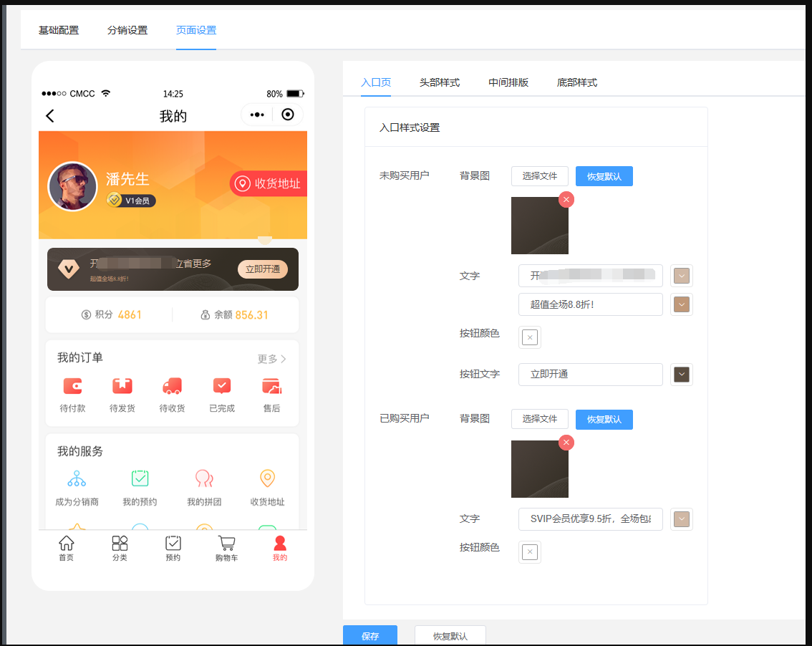
Task: Click 选择文件 for 未购买用户 background
Action: pyautogui.click(x=540, y=176)
